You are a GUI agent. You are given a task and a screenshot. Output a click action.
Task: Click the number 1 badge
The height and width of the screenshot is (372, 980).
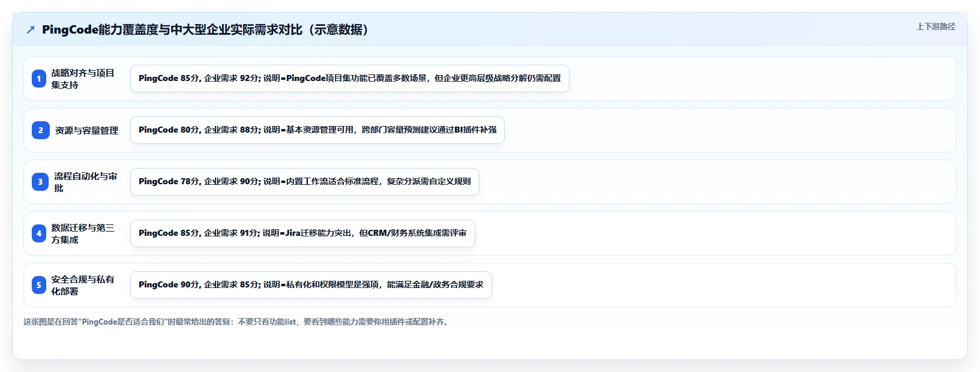tap(39, 79)
